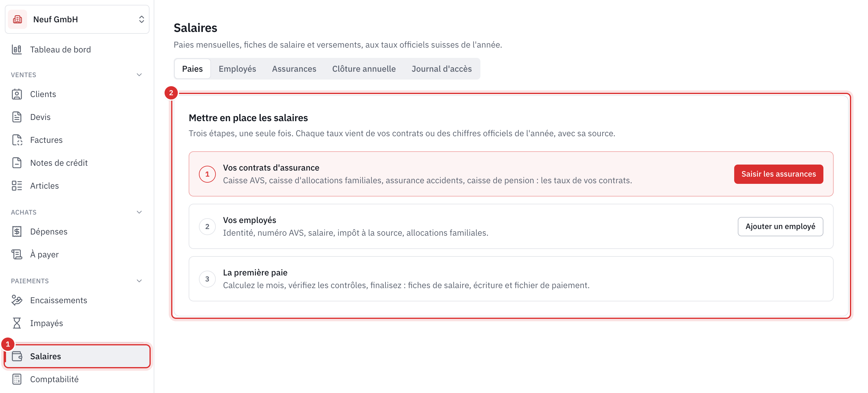The image size is (868, 393).
Task: Click the Encaissements hand-coins icon
Action: point(17,300)
